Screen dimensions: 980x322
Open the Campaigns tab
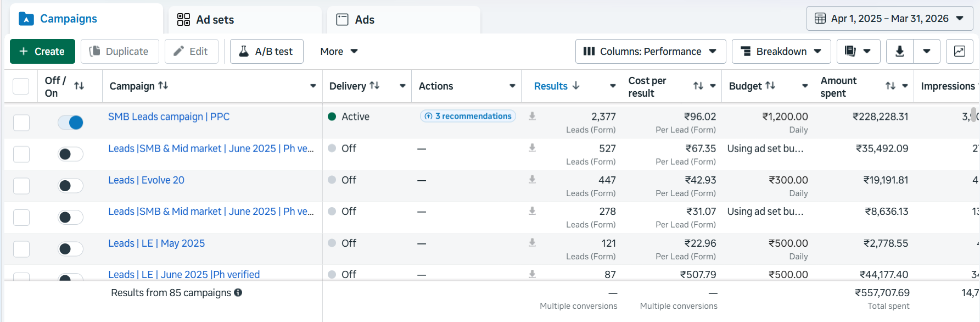point(86,19)
